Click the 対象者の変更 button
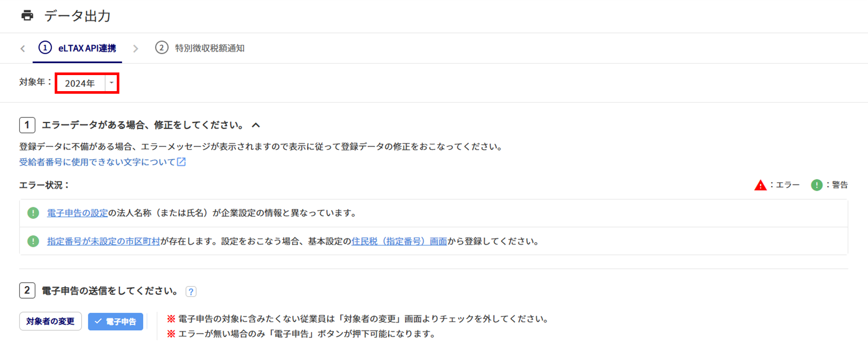868x345 pixels. [50, 321]
